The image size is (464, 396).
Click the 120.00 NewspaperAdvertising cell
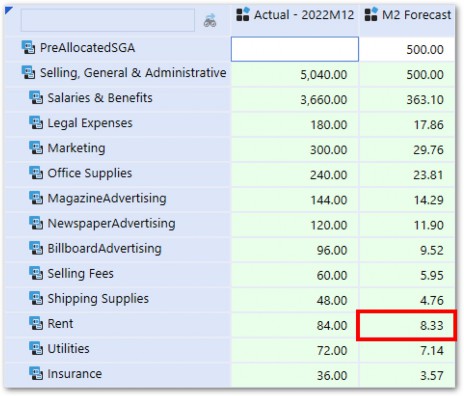pyautogui.click(x=295, y=225)
